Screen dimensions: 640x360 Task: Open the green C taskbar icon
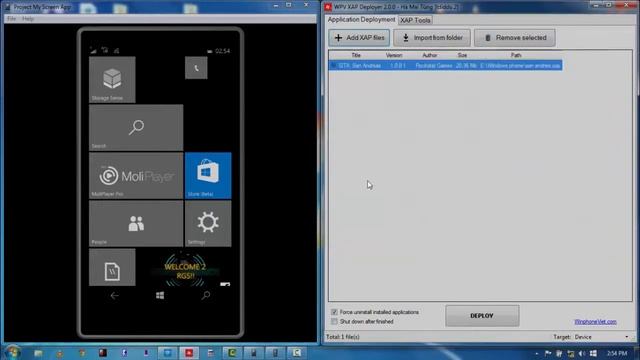point(232,353)
